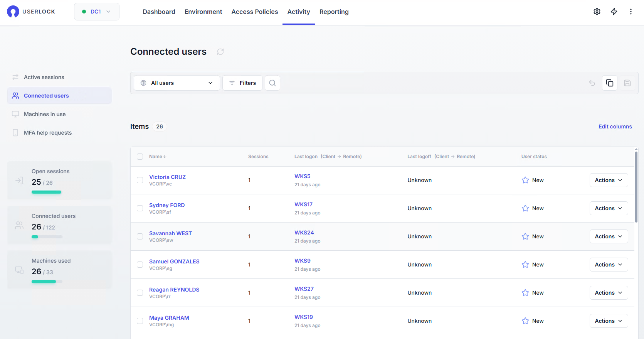
Task: Click the search magnifier icon
Action: point(272,83)
